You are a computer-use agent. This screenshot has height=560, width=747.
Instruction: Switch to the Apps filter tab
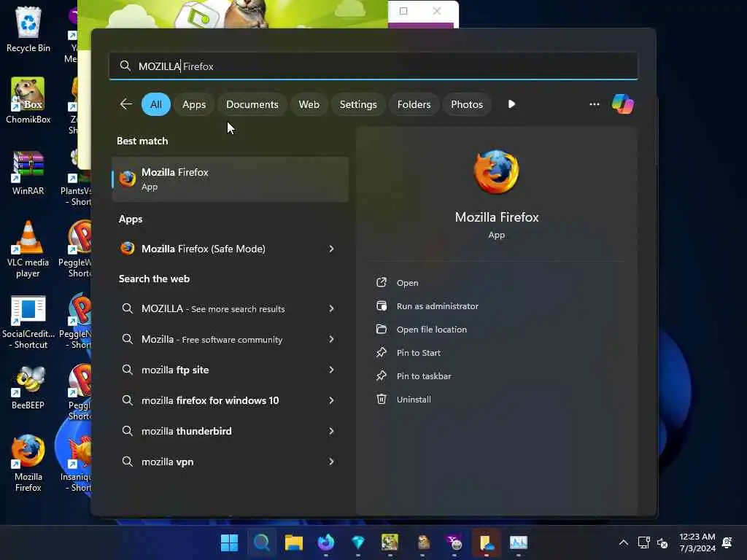tap(194, 104)
